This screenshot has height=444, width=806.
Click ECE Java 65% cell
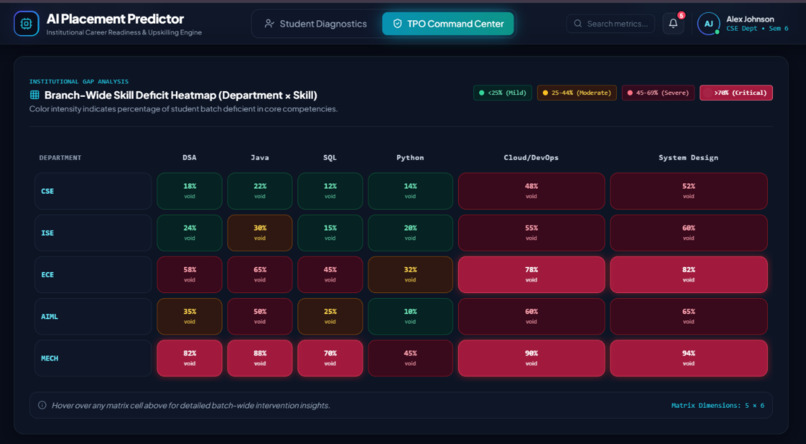260,274
